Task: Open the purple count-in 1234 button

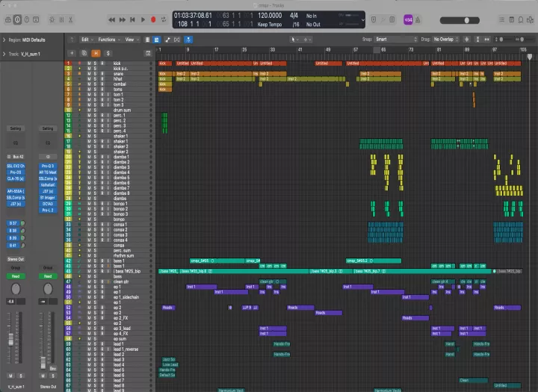Action: point(408,20)
